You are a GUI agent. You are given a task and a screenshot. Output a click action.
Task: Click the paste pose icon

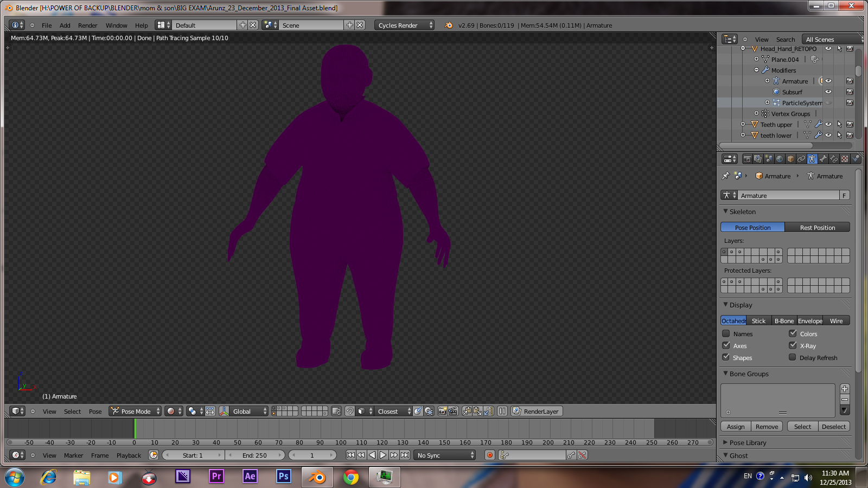click(477, 411)
